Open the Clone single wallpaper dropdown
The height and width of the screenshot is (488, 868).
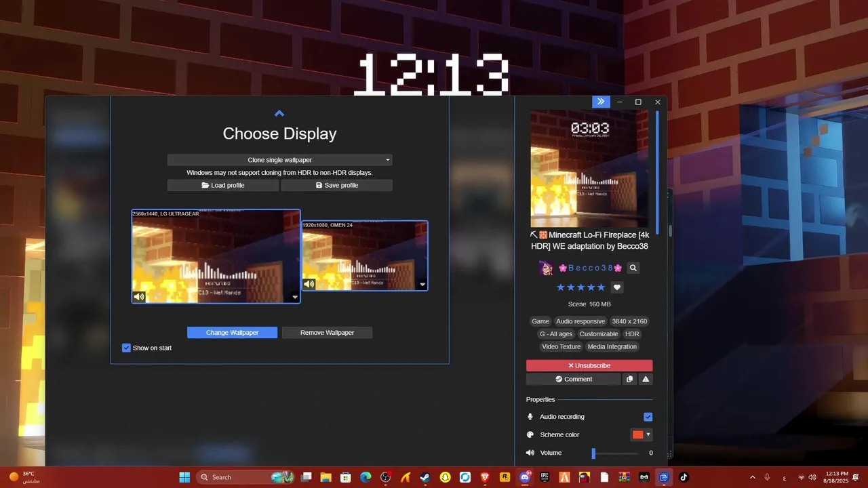pos(279,160)
